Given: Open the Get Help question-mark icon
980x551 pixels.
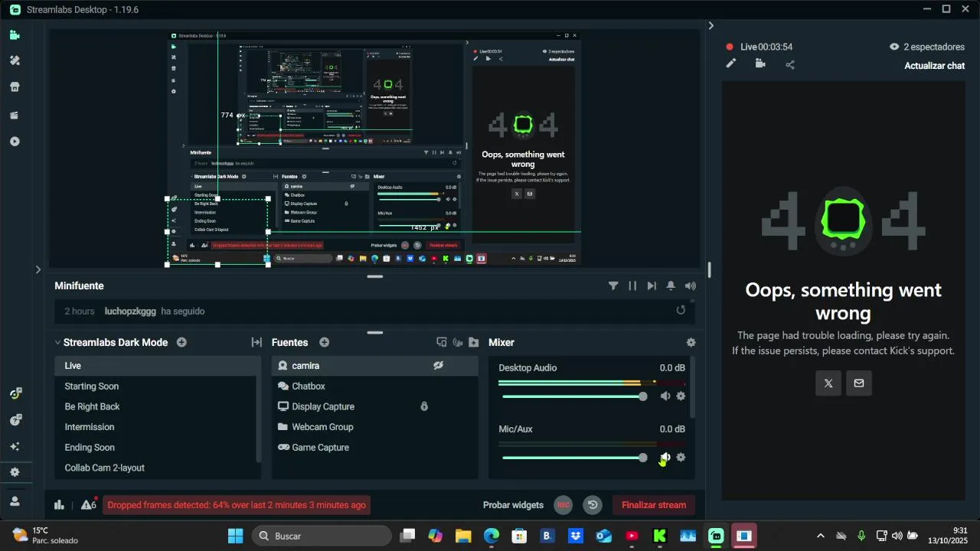Looking at the screenshot, I should click(x=15, y=420).
